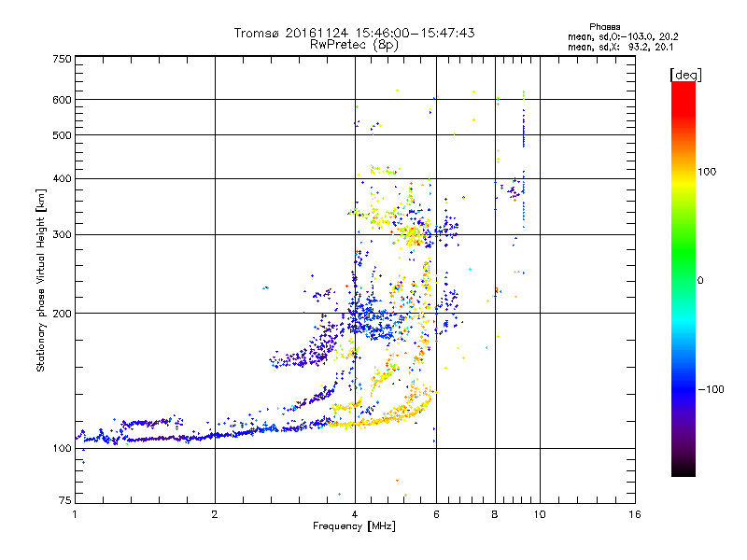Click the 'mean, sd,X: 93.2, 20.1' statistics line
Image resolution: width=747 pixels, height=560 pixels.
coord(621,47)
